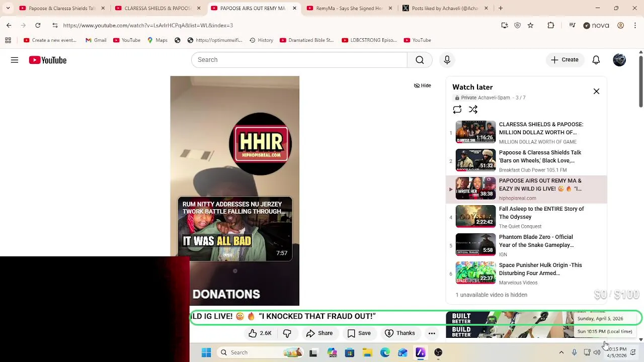Install app icon in address bar
Image resolution: width=644 pixels, height=362 pixels.
(x=505, y=25)
